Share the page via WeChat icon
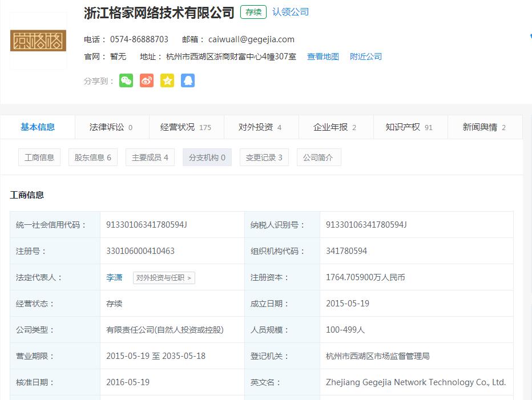Screen dimensions: 532x400 point(126,80)
